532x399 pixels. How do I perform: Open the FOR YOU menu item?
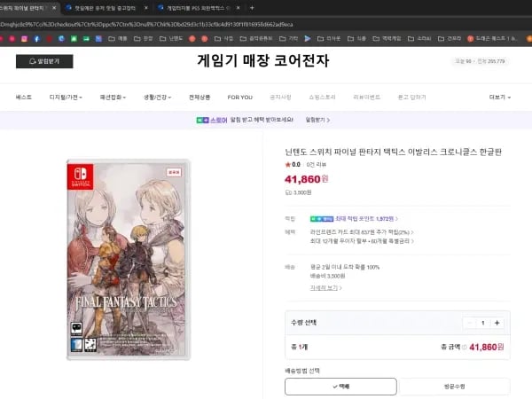pos(240,97)
